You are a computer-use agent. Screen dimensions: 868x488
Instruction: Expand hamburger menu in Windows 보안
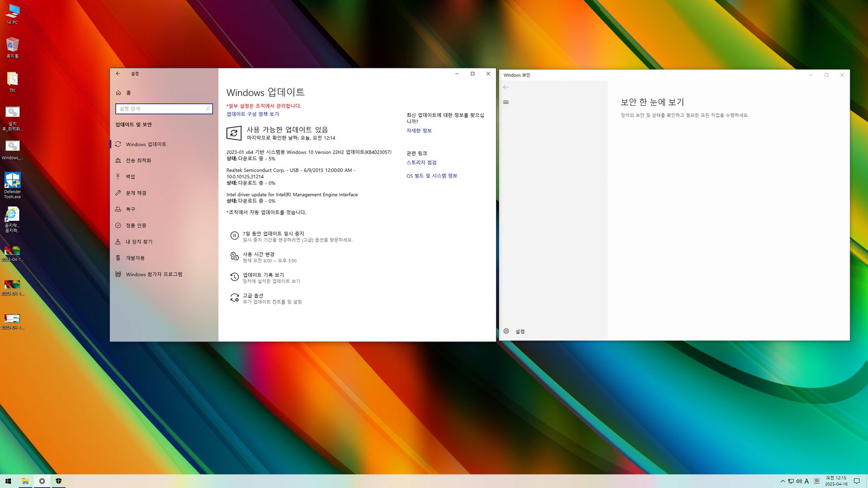(505, 102)
